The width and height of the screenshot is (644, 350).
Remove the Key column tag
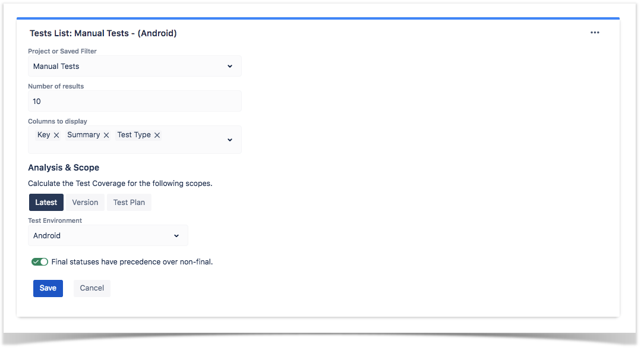pyautogui.click(x=56, y=135)
